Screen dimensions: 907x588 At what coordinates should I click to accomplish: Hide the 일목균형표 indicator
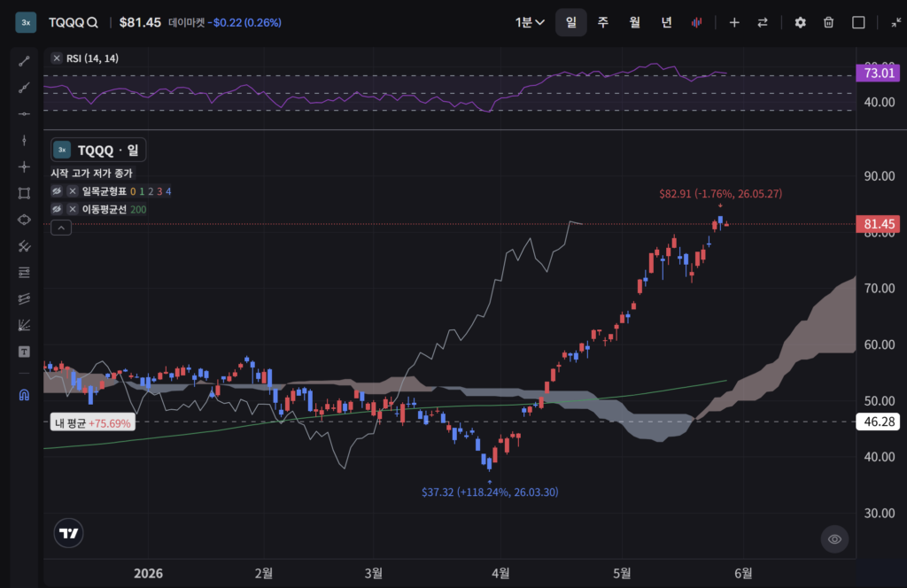57,190
